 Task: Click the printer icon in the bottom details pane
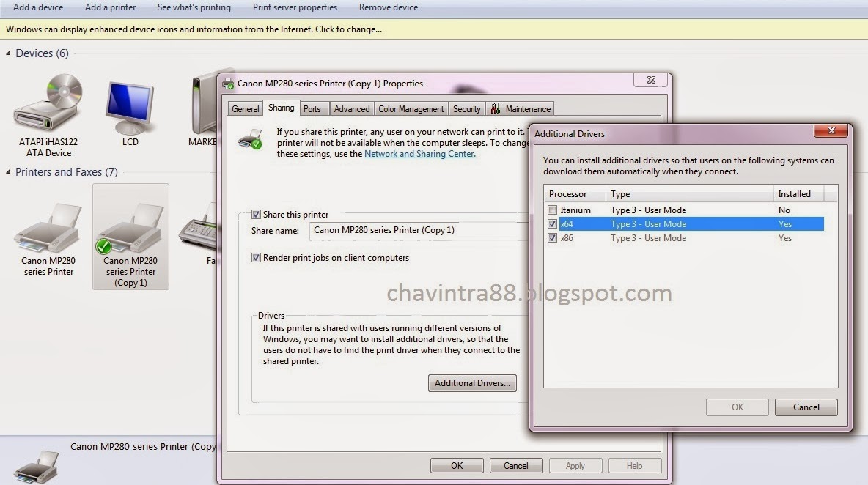click(37, 467)
